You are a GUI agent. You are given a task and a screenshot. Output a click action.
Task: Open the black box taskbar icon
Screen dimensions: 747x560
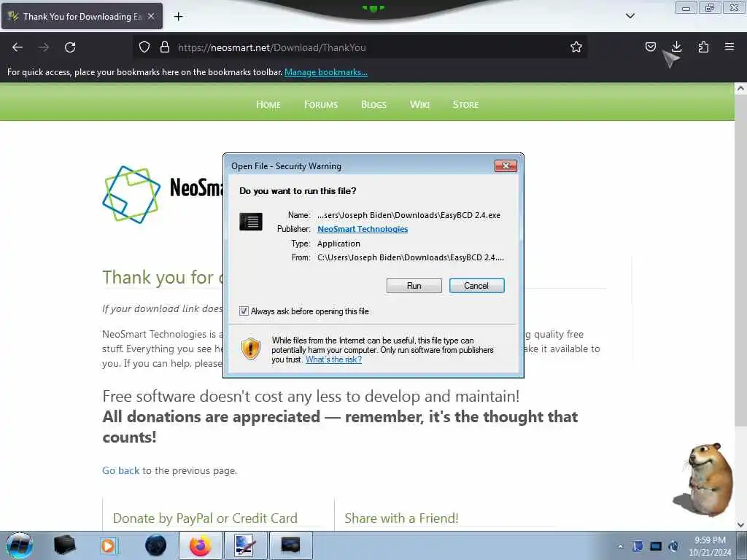[x=64, y=545]
